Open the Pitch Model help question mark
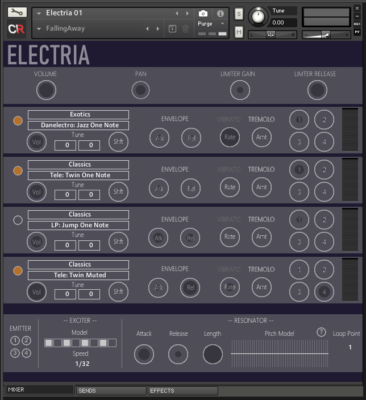Viewport: 366px width, 400px height. tap(321, 332)
